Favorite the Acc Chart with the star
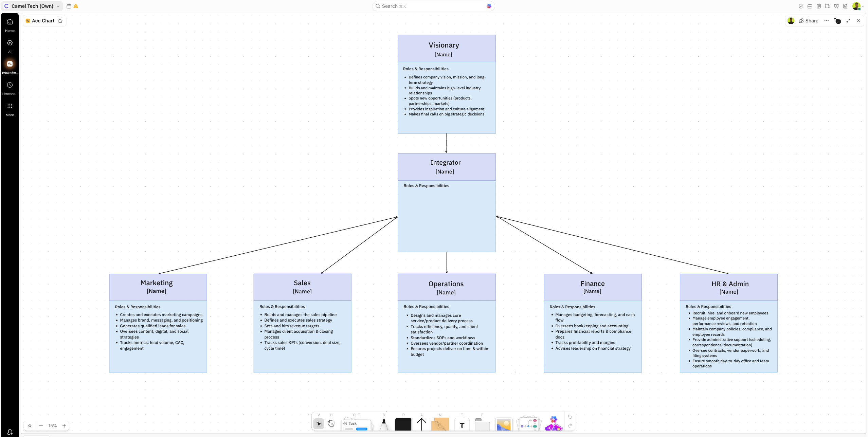 coord(60,21)
